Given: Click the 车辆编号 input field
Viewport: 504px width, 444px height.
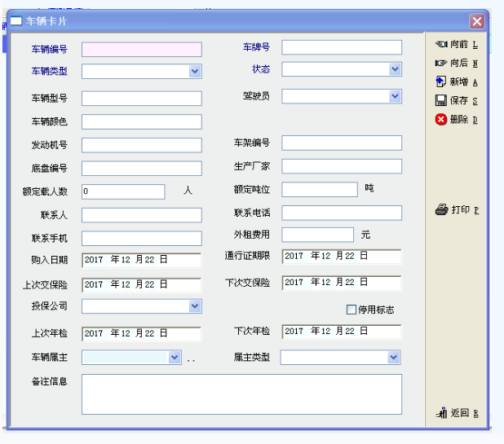Looking at the screenshot, I should click(x=141, y=50).
